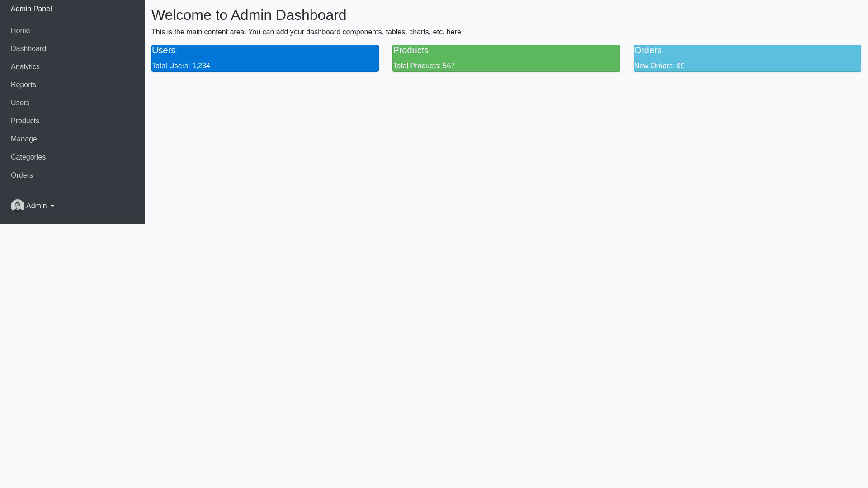
Task: Click the Admin username label
Action: click(x=36, y=206)
